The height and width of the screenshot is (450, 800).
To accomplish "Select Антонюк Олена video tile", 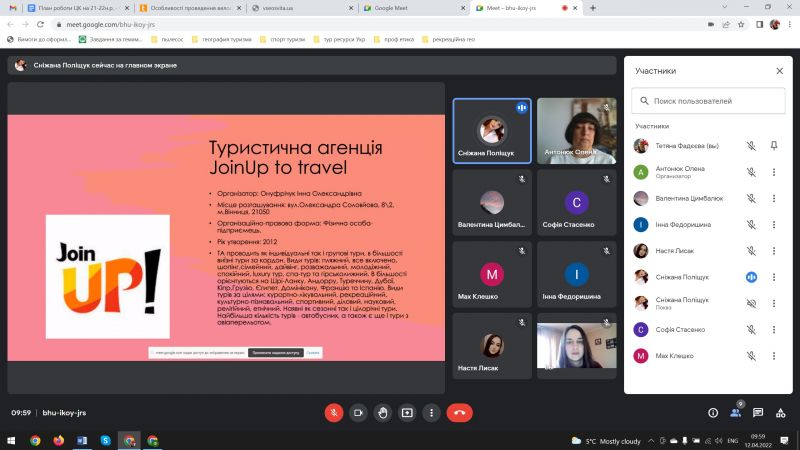I will pos(577,131).
